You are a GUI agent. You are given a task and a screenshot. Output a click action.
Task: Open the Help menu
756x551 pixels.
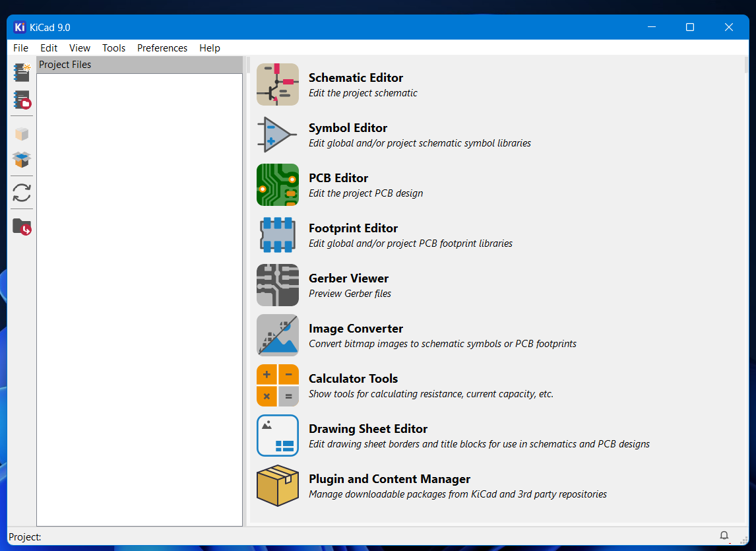[210, 48]
